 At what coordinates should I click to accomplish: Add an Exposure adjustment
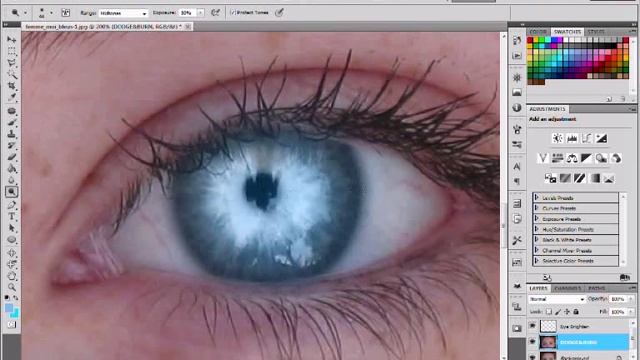coord(601,138)
